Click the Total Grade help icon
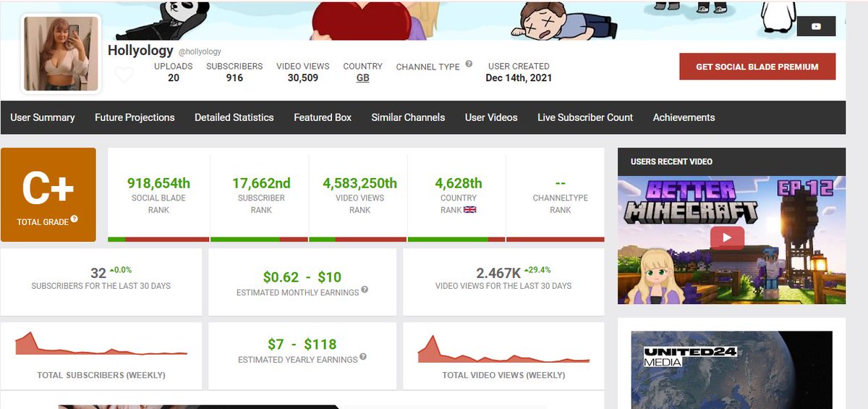The width and height of the screenshot is (868, 409). [x=75, y=219]
